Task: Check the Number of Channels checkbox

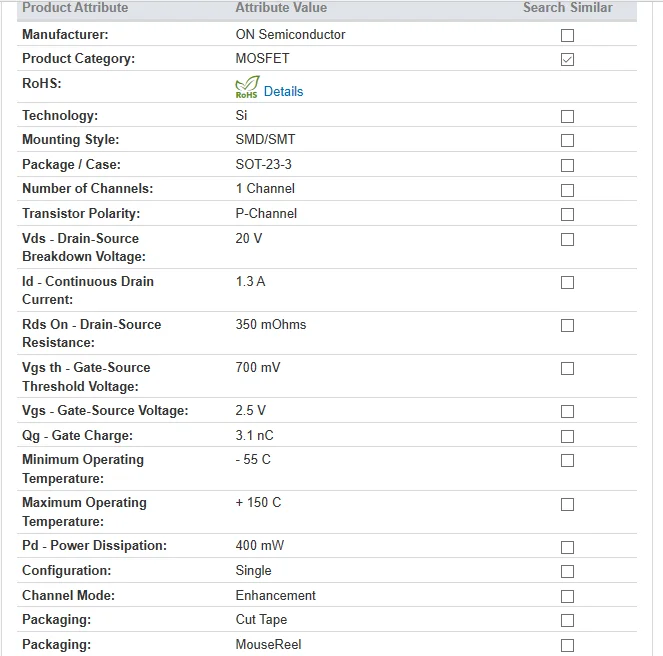Action: pyautogui.click(x=567, y=190)
